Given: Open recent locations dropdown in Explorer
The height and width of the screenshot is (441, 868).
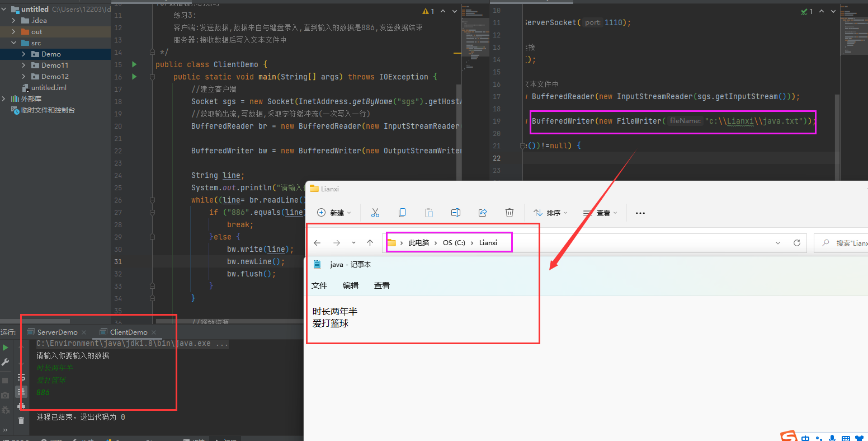Looking at the screenshot, I should click(x=353, y=243).
